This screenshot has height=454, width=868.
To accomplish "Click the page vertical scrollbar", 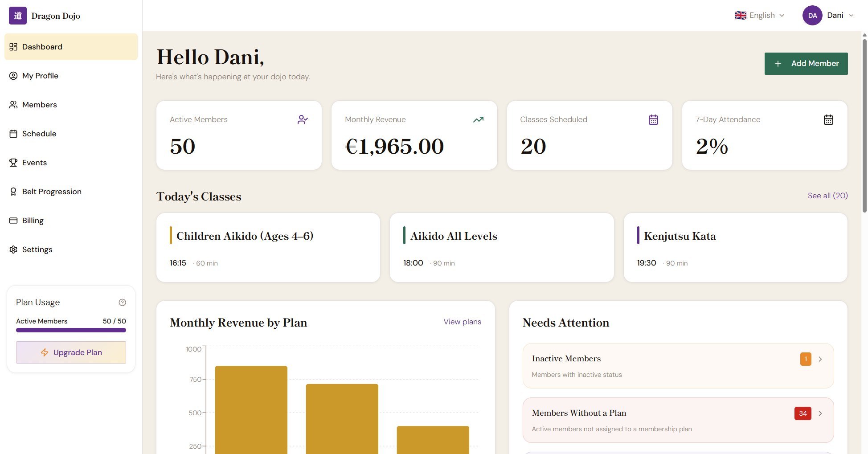I will [x=864, y=126].
